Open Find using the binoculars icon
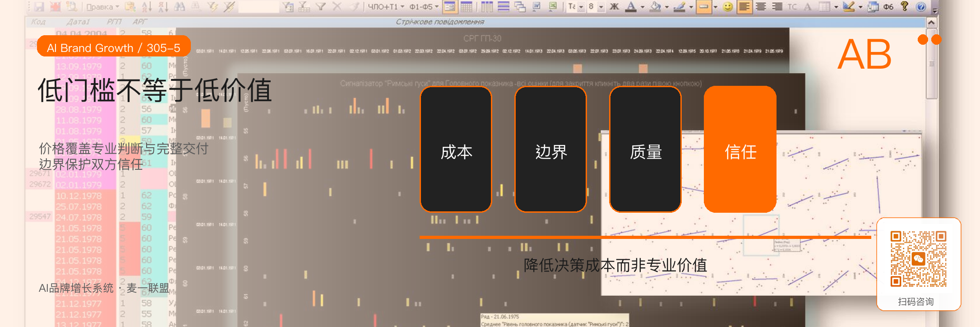Image resolution: width=980 pixels, height=327 pixels. pyautogui.click(x=179, y=7)
